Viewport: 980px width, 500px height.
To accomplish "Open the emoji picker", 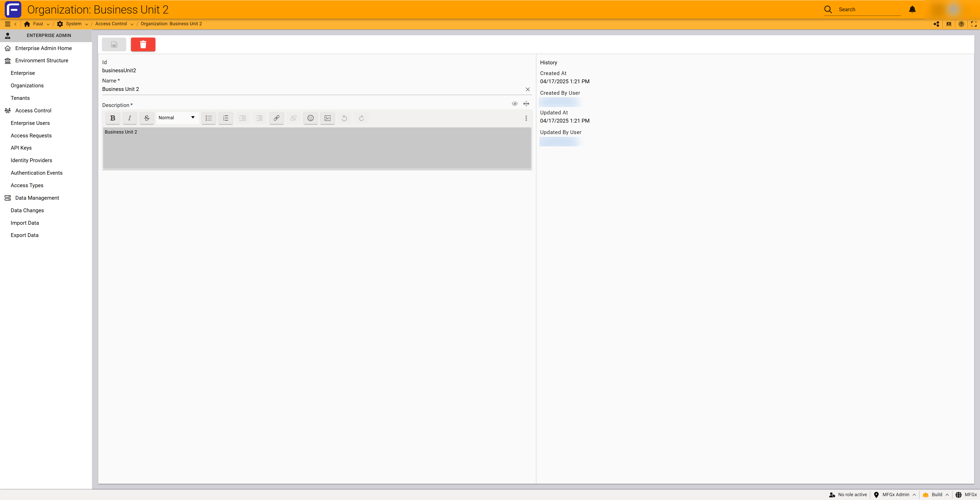I will [x=310, y=118].
